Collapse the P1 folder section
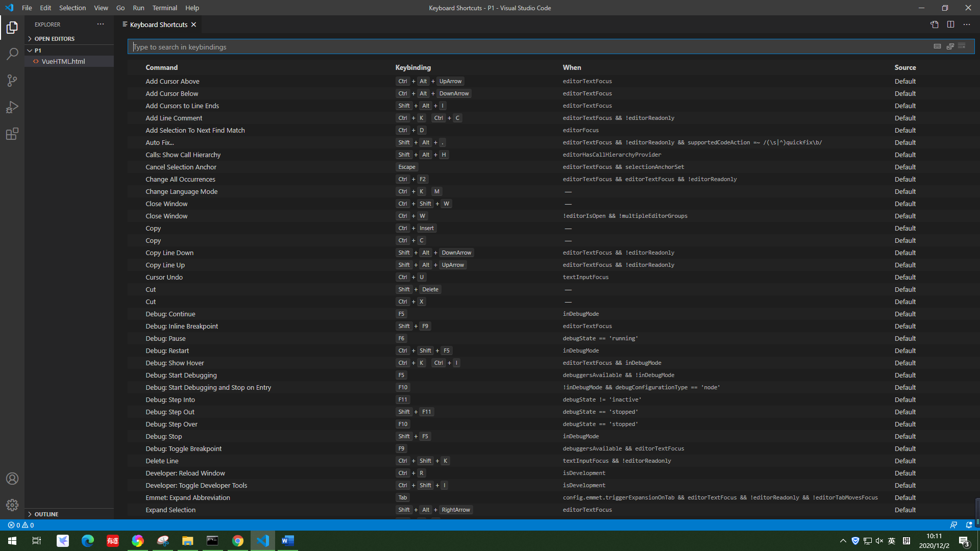Image resolution: width=980 pixels, height=551 pixels. pos(38,51)
